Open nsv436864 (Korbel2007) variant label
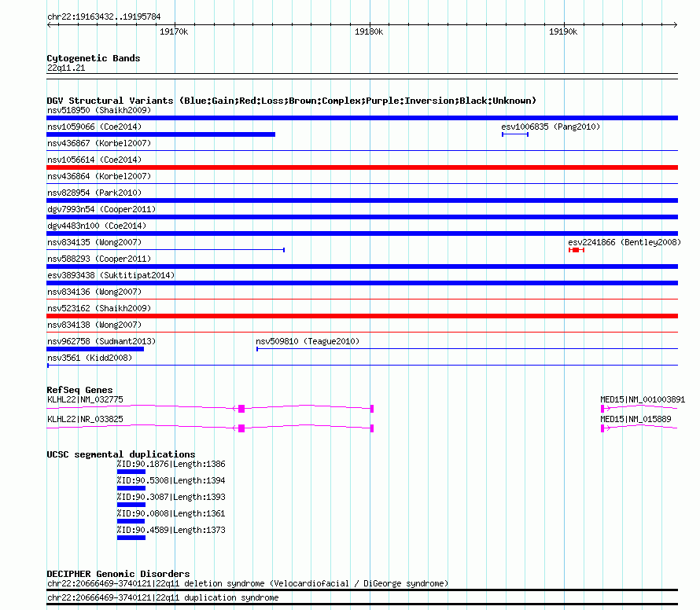Image resolution: width=700 pixels, height=610 pixels. click(99, 176)
